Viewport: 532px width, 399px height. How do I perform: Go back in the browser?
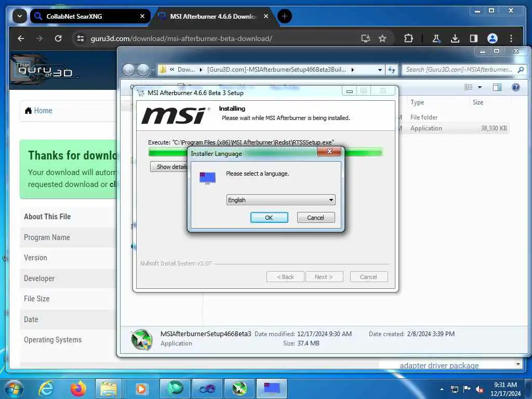tap(21, 38)
